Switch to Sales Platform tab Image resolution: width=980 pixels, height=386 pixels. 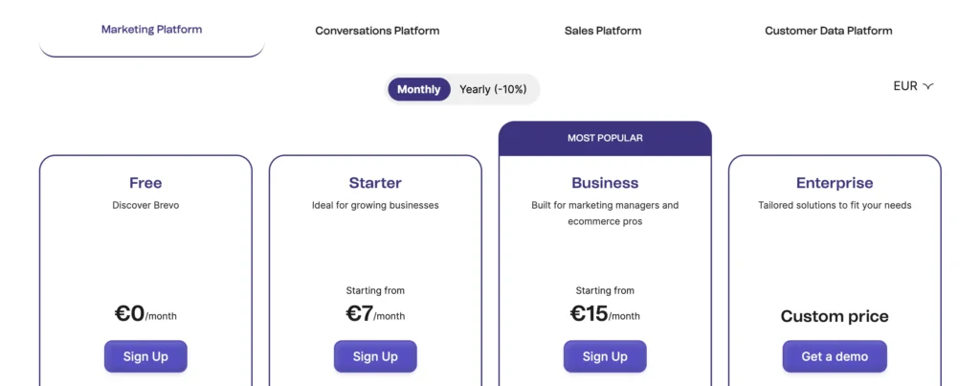[x=603, y=31]
